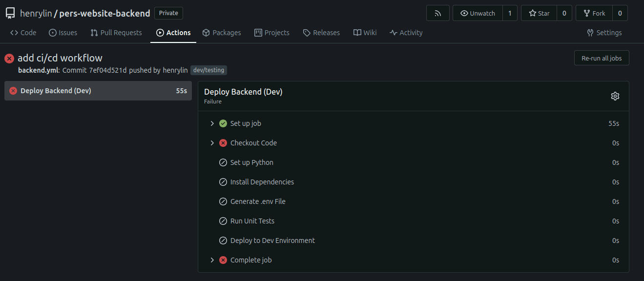Fork the repository
Screen dimensions: 644x281
point(594,13)
